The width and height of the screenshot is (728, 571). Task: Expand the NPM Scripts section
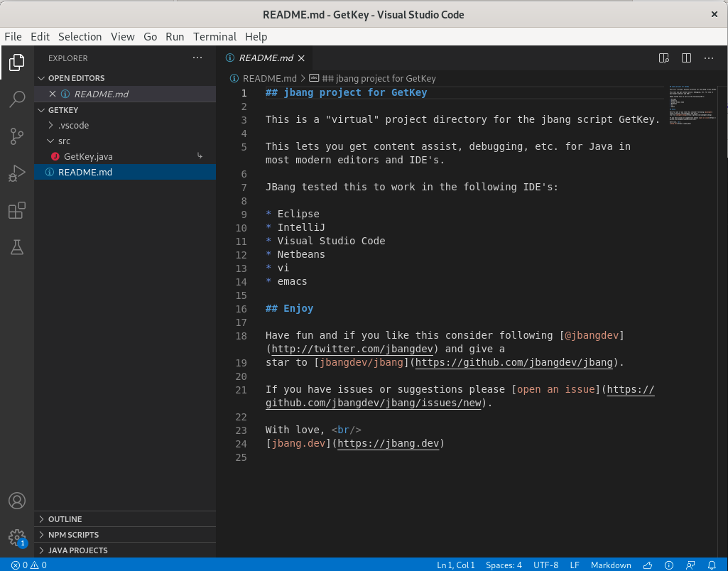click(x=125, y=535)
